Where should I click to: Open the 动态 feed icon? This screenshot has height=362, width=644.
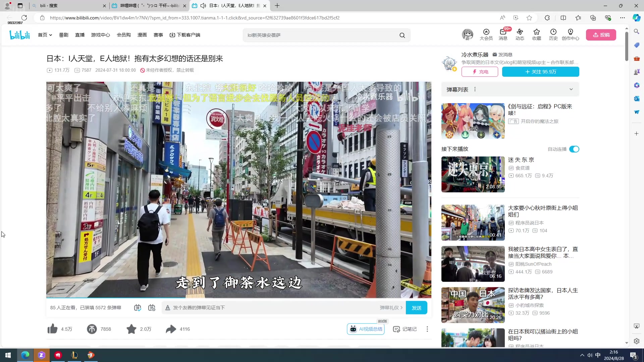tap(520, 35)
